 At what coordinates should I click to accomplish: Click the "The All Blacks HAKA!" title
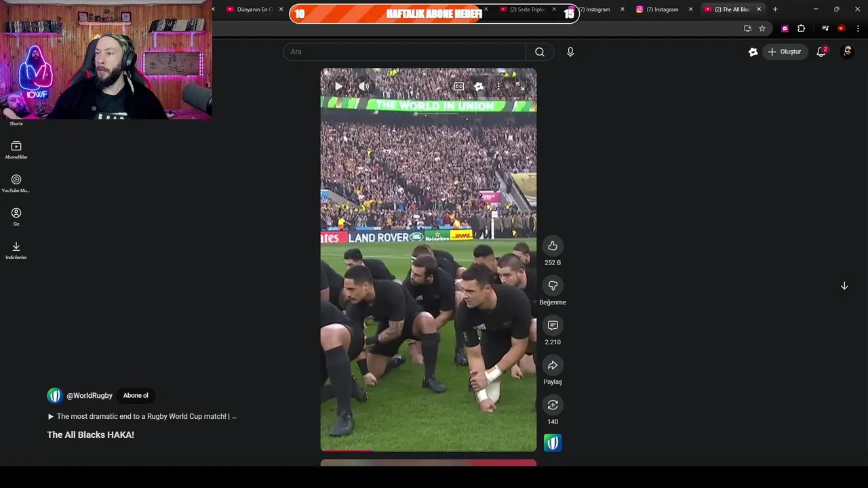pyautogui.click(x=90, y=434)
